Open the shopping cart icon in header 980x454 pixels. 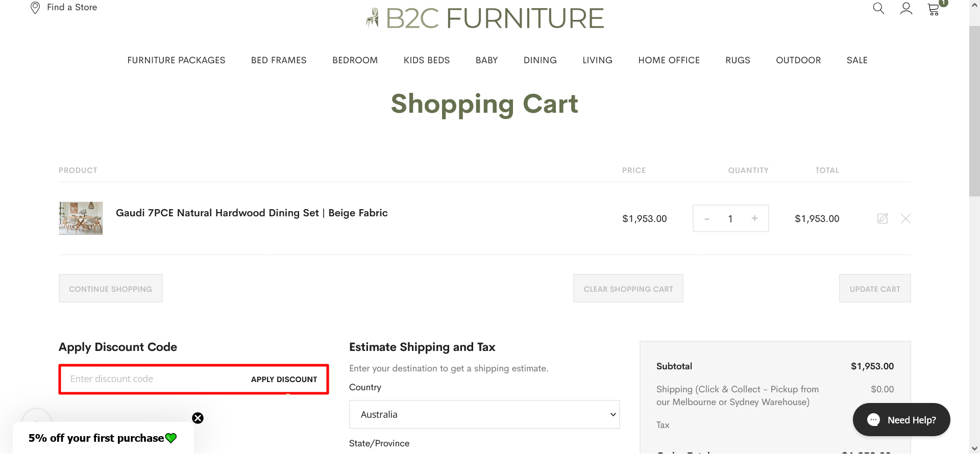coord(934,9)
